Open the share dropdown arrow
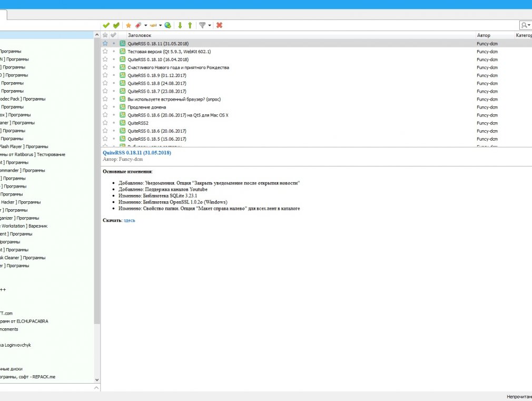 [x=161, y=25]
